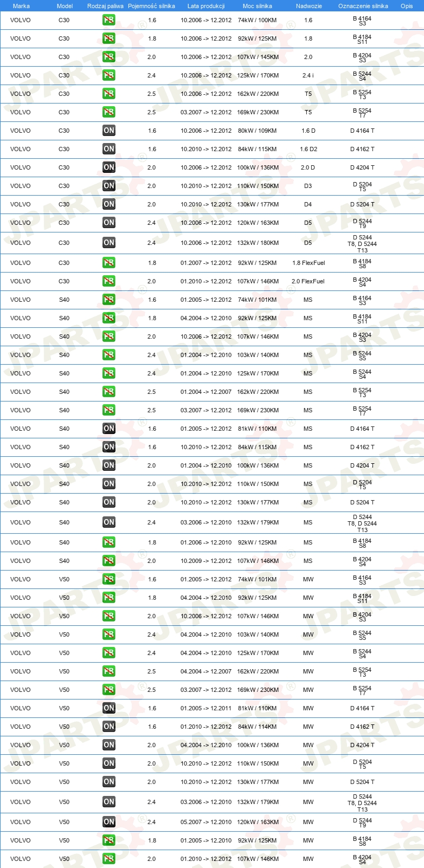Click ON diesel icon in C30 1.6 D2 row
Viewport: 424px width, 868px height.
point(109,149)
